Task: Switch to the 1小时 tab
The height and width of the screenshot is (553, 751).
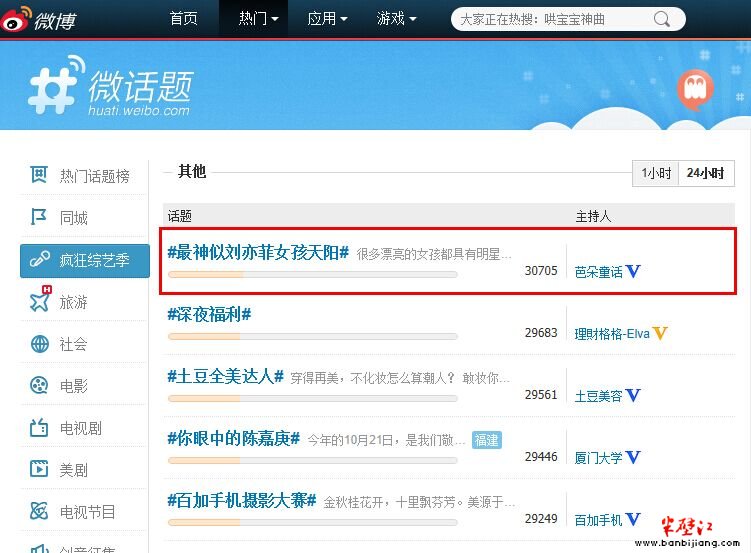Action: (656, 173)
